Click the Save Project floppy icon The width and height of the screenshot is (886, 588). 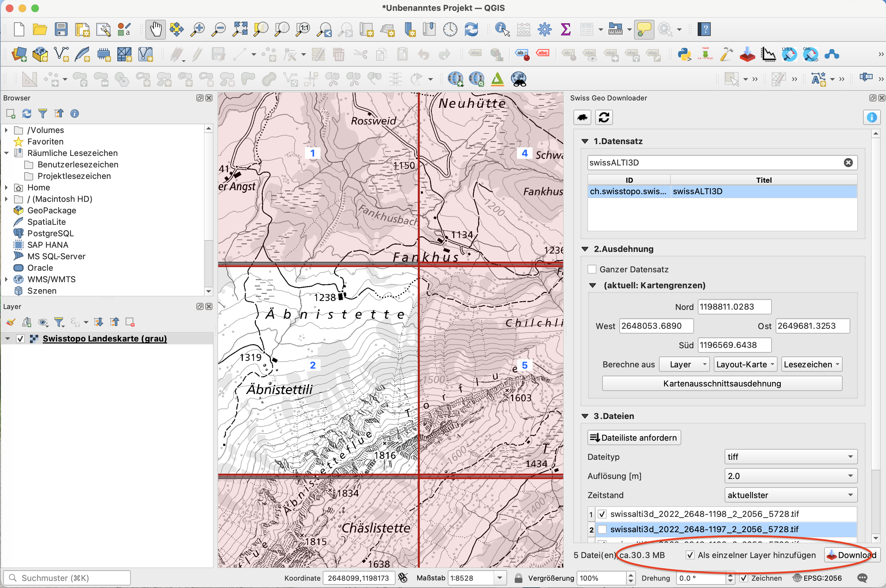(61, 29)
